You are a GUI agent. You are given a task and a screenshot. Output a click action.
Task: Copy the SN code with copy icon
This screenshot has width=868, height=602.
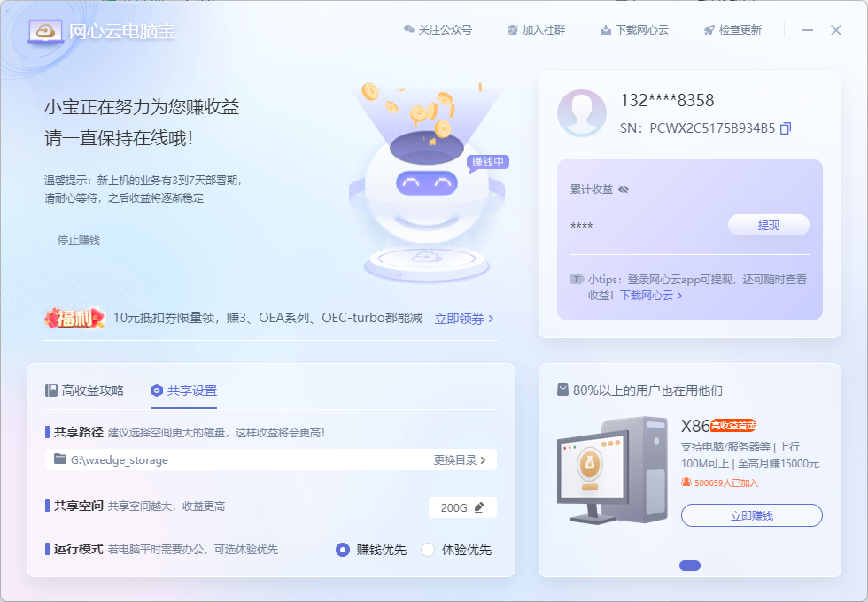[x=785, y=128]
